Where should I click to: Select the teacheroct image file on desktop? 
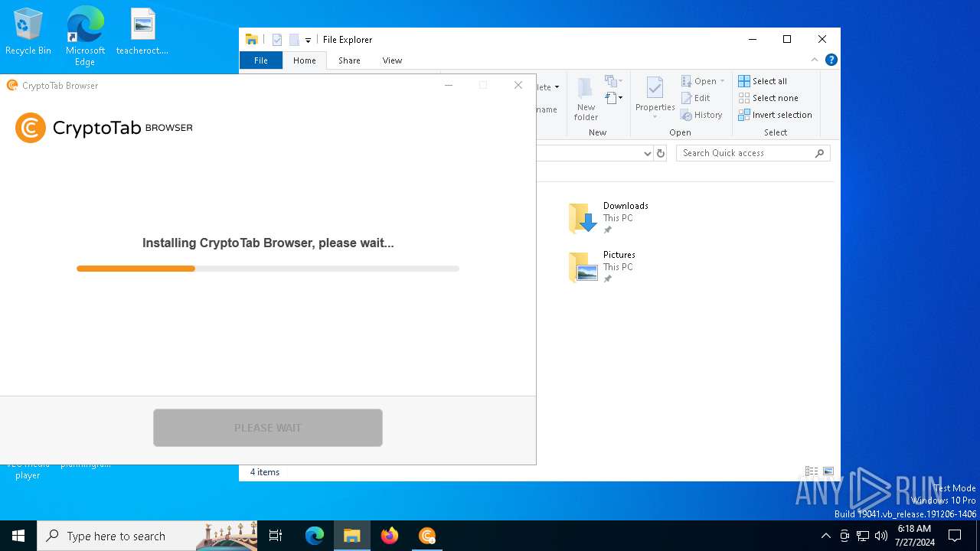tap(142, 31)
